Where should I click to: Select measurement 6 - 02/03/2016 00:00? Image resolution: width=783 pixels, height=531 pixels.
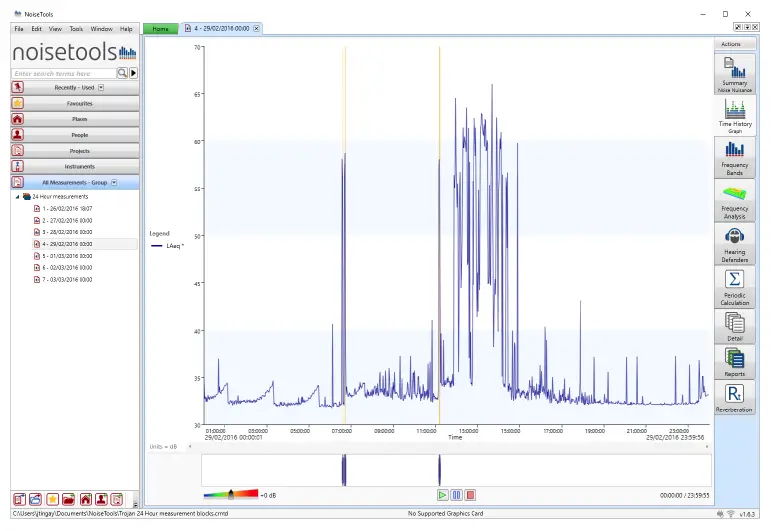[66, 268]
